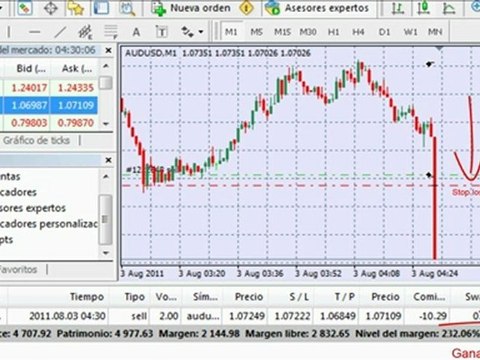Click the yellow diamond alert icon
Viewport: 480px width, 360px height.
point(247,8)
